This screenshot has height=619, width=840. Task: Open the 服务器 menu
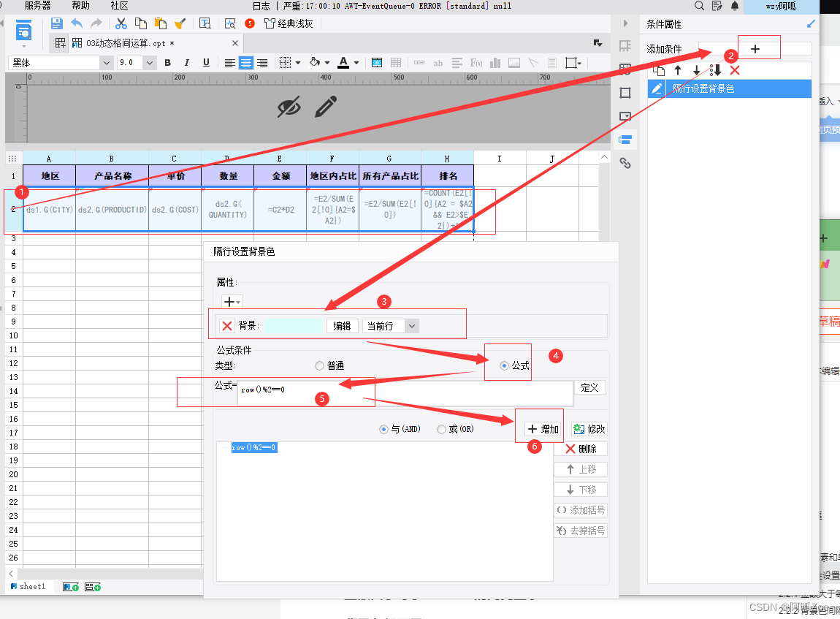(x=37, y=6)
